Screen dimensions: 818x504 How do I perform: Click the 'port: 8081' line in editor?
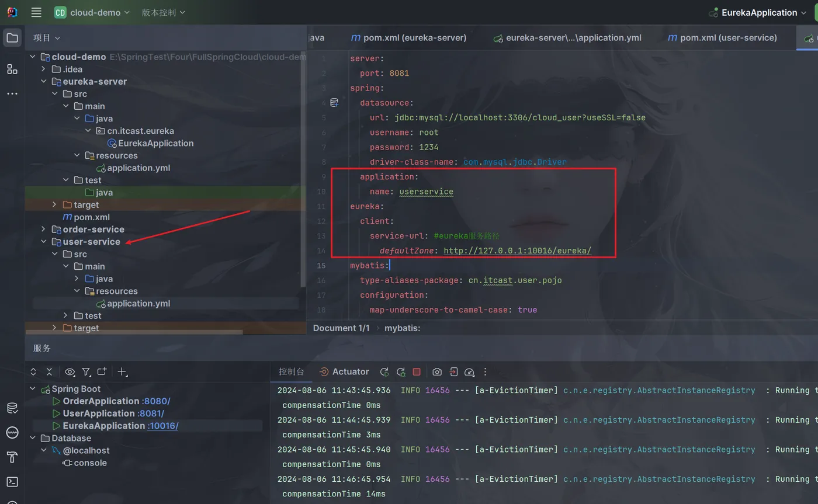(x=384, y=73)
